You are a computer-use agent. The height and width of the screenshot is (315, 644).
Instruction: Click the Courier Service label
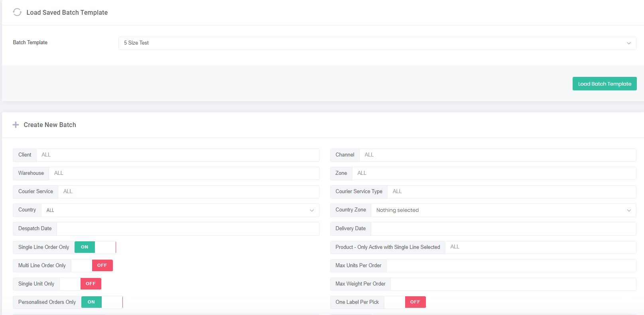(x=35, y=192)
